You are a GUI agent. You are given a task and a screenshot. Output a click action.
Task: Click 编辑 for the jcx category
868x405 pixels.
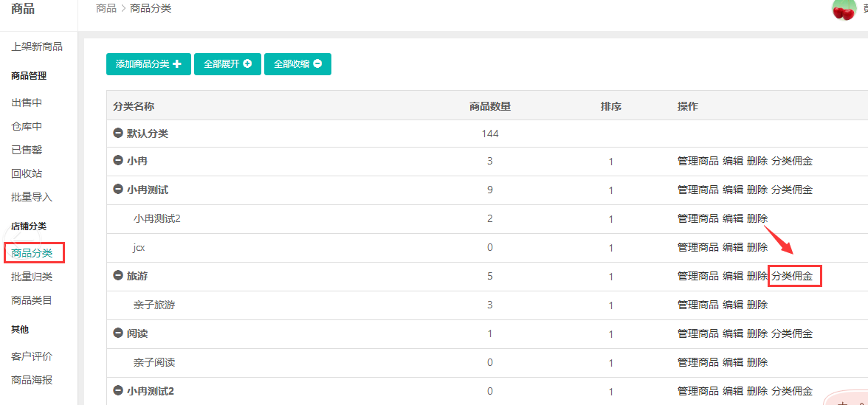click(x=732, y=247)
